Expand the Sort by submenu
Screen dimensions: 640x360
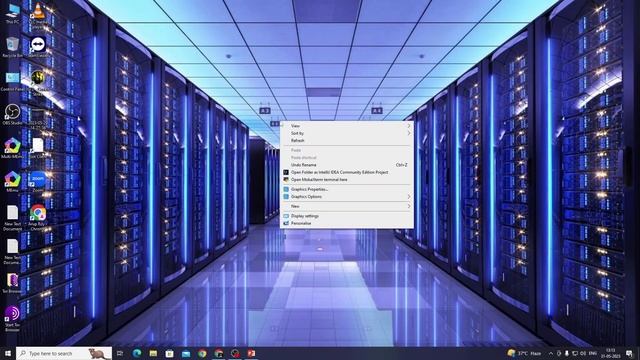(x=347, y=133)
